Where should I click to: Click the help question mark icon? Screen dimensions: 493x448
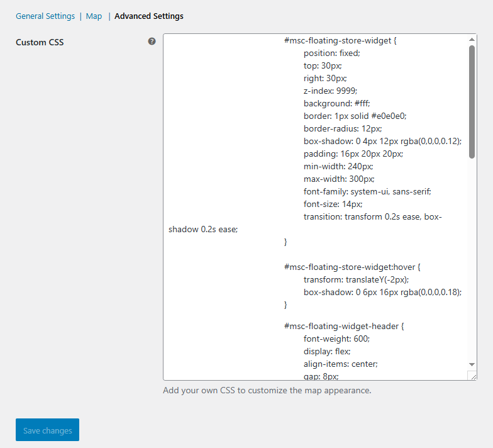152,42
